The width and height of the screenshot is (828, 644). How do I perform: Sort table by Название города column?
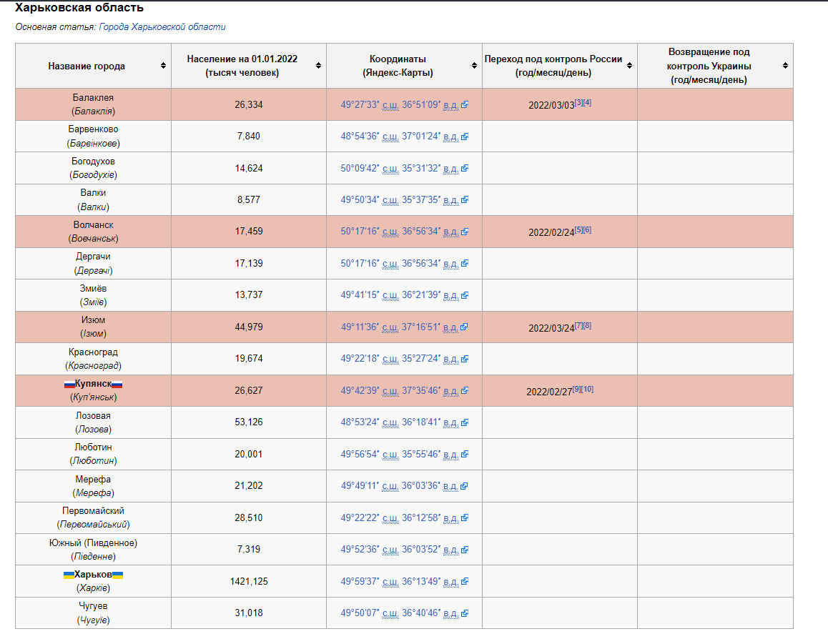tap(163, 66)
